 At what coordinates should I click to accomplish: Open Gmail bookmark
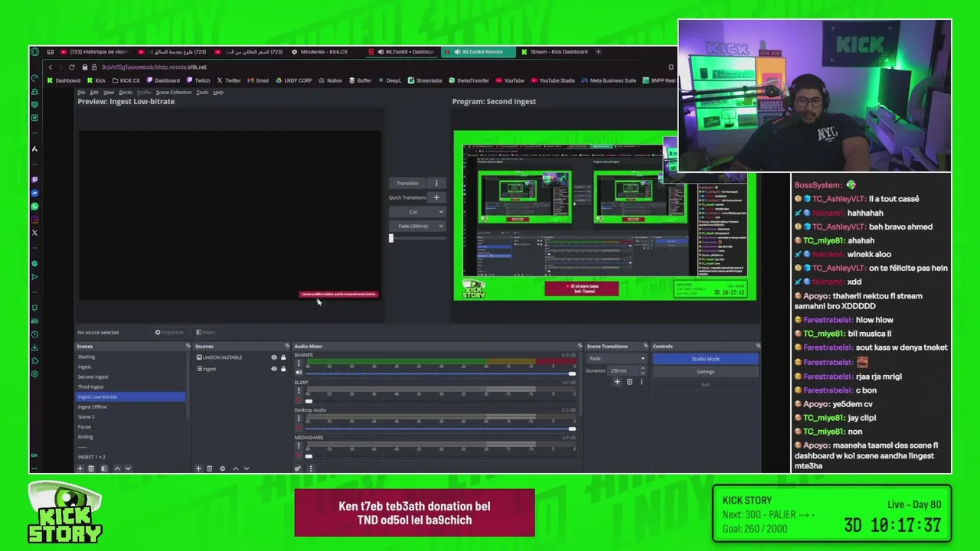(x=258, y=80)
